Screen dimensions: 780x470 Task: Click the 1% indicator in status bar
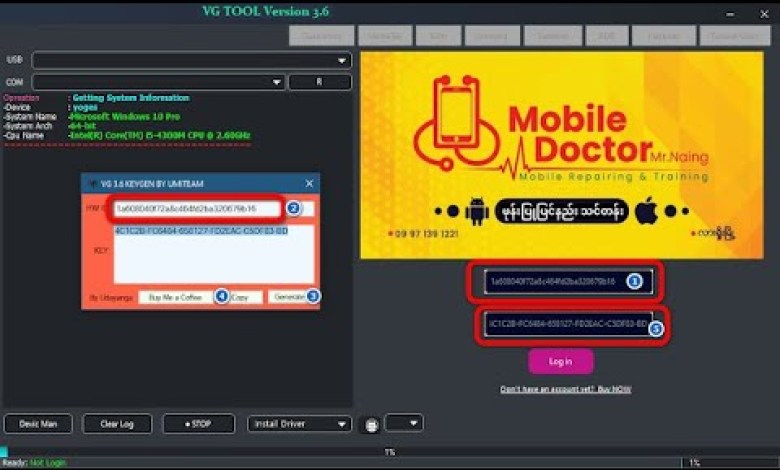pos(694,463)
